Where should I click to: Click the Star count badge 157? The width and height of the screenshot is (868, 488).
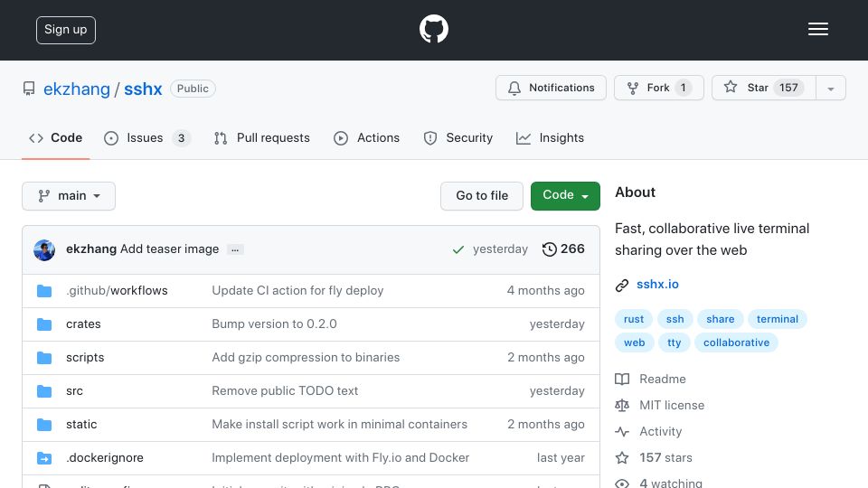788,88
